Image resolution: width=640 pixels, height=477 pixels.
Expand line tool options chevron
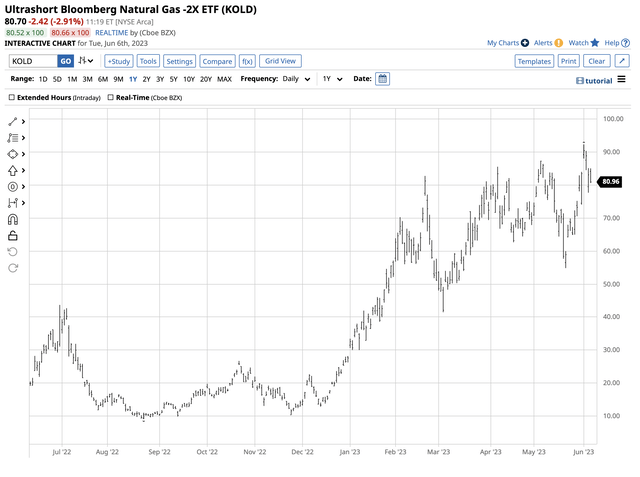coord(24,122)
